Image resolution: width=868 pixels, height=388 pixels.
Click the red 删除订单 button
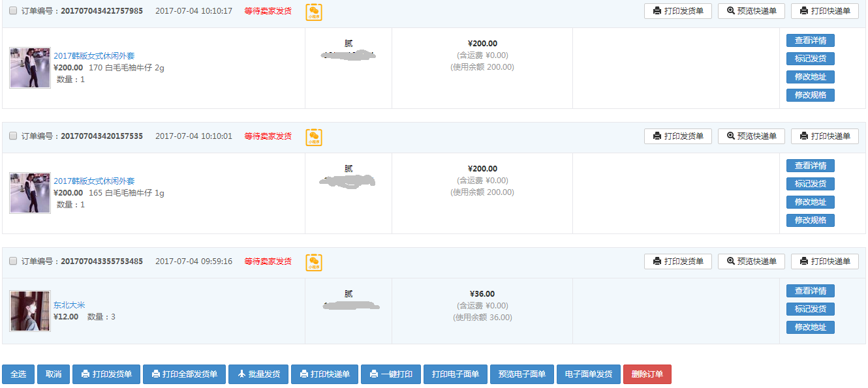(647, 374)
